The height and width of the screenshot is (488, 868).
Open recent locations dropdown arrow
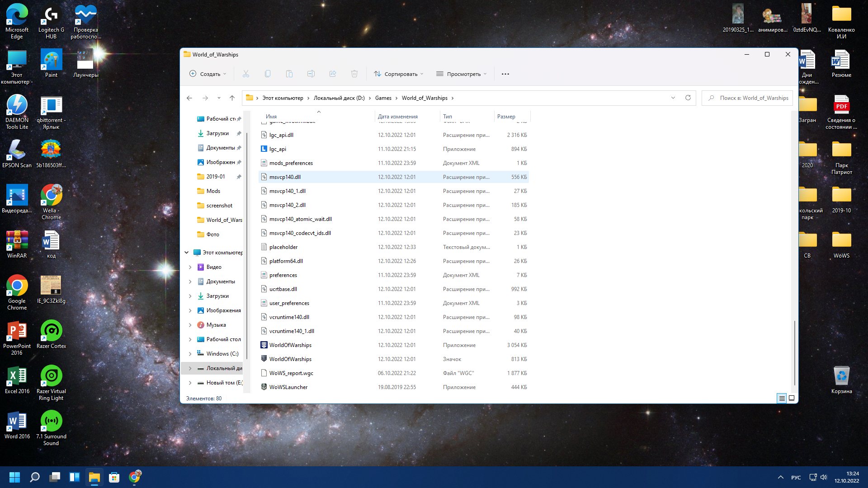[x=219, y=98]
